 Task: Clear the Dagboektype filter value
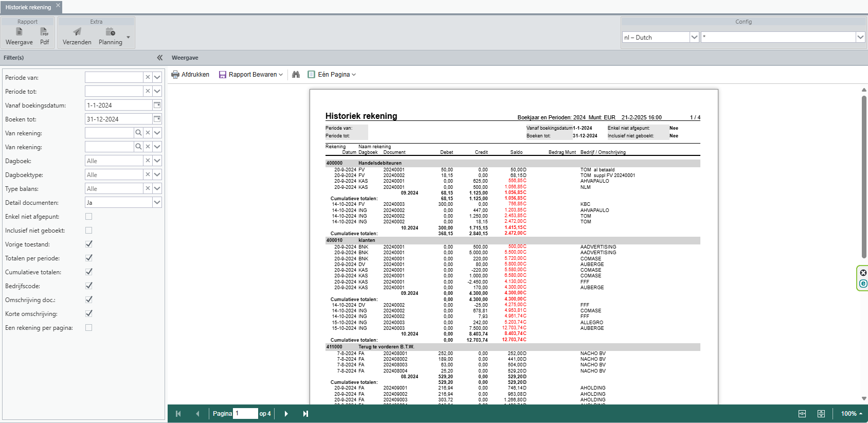[148, 174]
